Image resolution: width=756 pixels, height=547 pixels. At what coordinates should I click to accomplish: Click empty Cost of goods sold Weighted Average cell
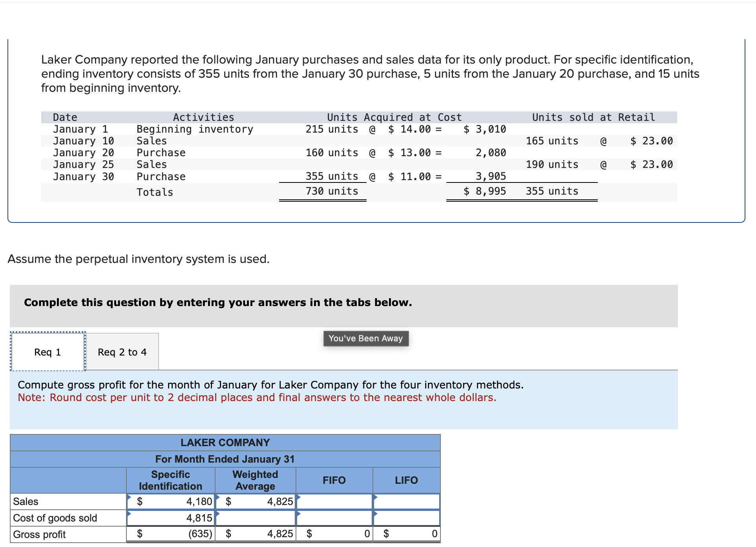pyautogui.click(x=256, y=518)
